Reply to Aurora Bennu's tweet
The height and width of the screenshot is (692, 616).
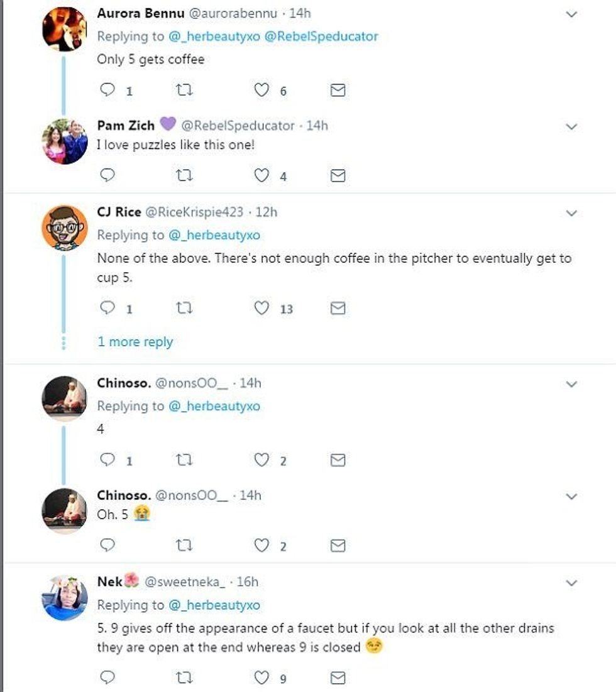[x=108, y=91]
